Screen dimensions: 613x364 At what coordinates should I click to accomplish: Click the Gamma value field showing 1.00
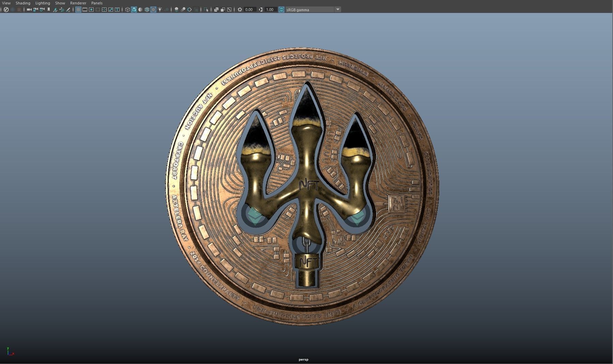click(x=270, y=10)
